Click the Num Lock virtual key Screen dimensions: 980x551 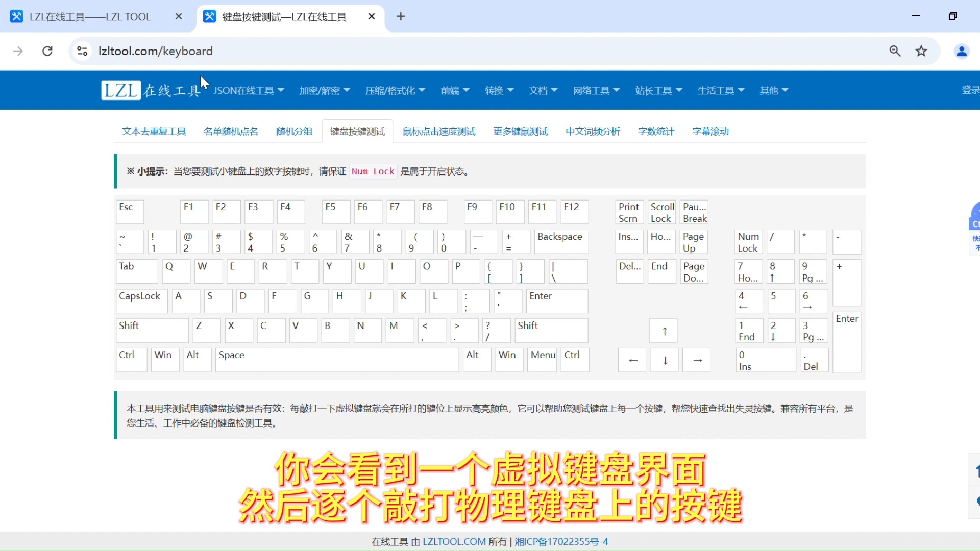coord(749,242)
